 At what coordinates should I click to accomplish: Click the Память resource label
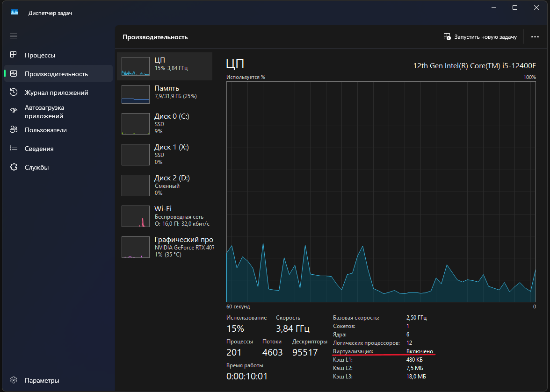(166, 88)
